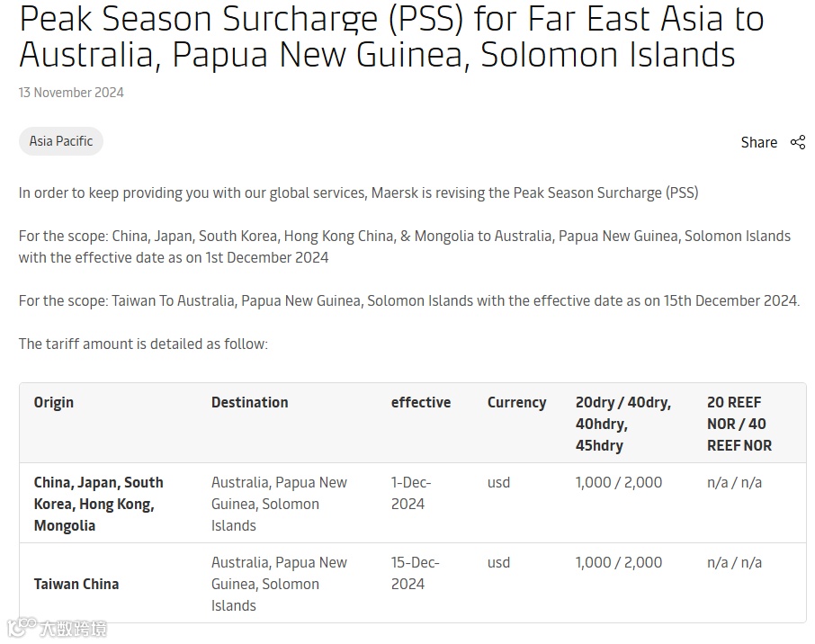This screenshot has width=815, height=644.
Task: Click the Currency column header
Action: pyautogui.click(x=516, y=403)
